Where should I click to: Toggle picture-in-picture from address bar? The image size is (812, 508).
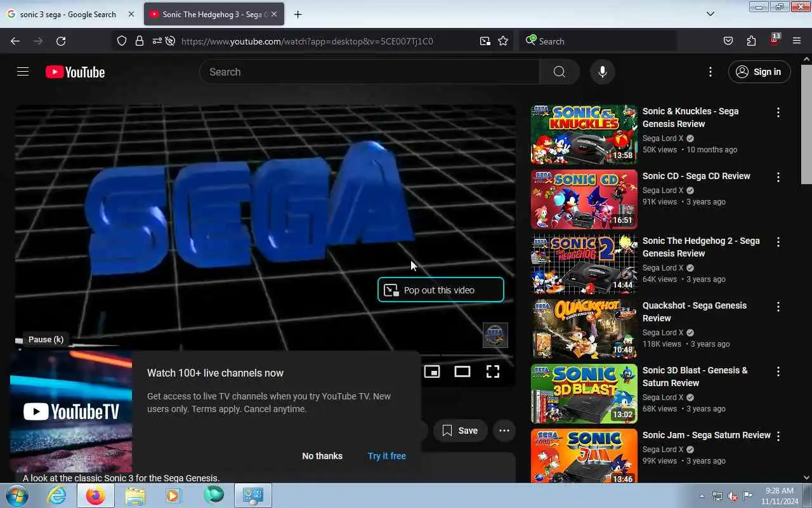485,41
